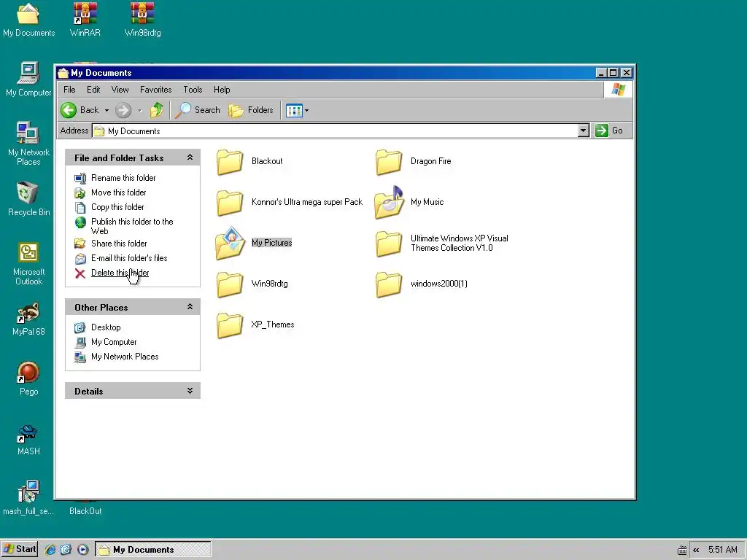Select the My Pictures folder icon
Image resolution: width=747 pixels, height=560 pixels.
click(230, 243)
